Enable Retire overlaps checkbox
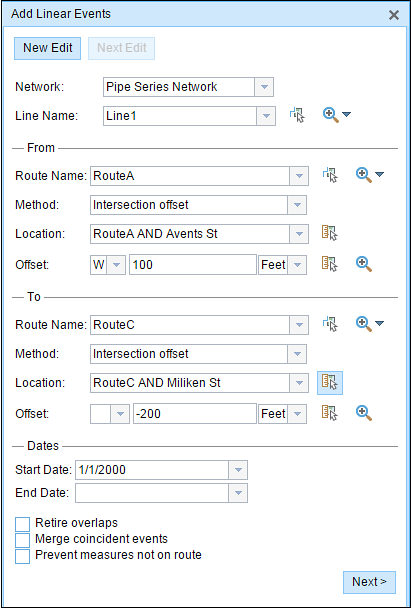The image size is (411, 608). [22, 525]
